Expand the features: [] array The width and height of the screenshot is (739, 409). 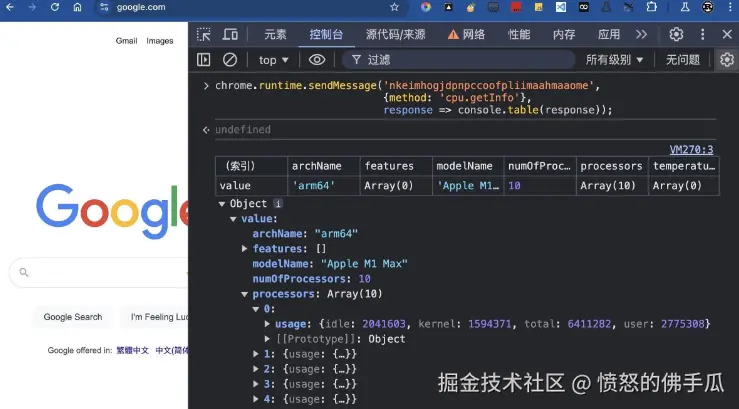tap(244, 248)
